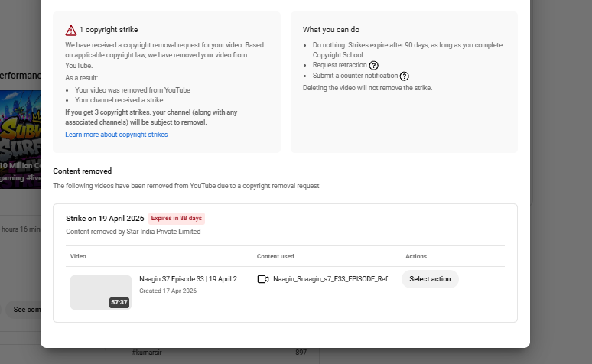This screenshot has height=364, width=592.
Task: Click the red copyright strike warning icon
Action: point(71,31)
